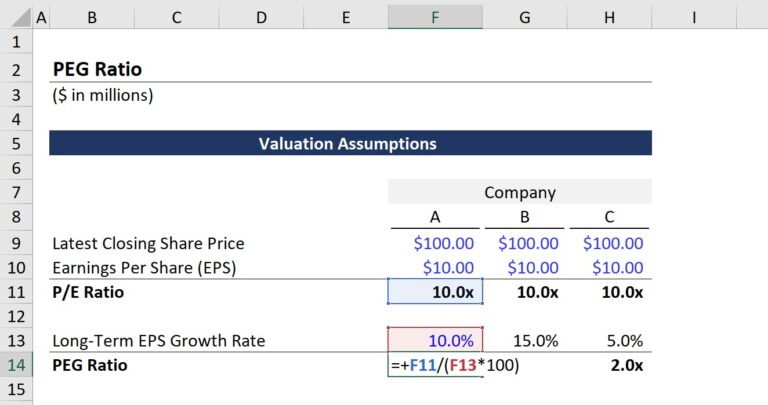Screen dimensions: 768x405
Task: Select the Long-Term EPS Growth Rate label
Action: pyautogui.click(x=159, y=341)
